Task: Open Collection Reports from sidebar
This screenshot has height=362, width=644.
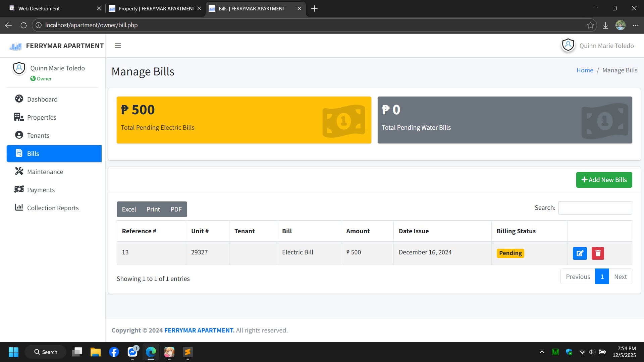Action: (53, 208)
